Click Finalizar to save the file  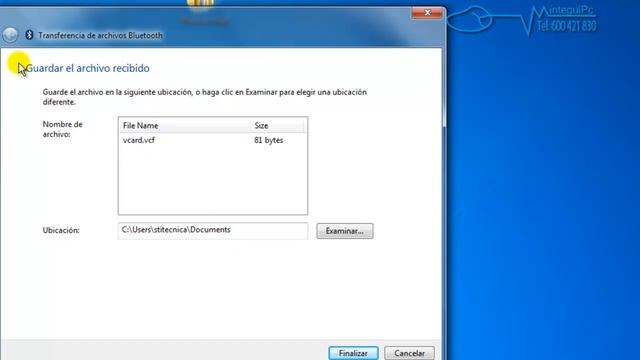353,353
